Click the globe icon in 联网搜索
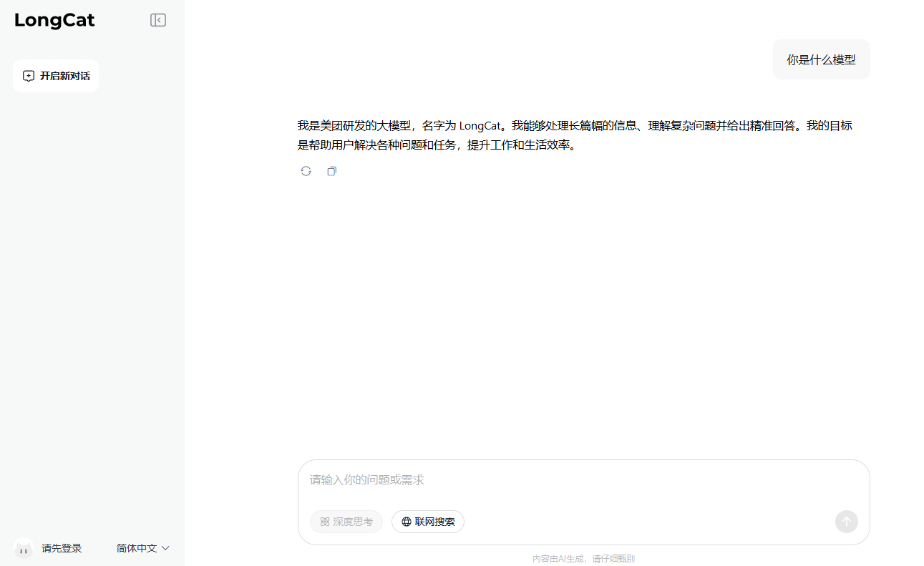The image size is (924, 566). pyautogui.click(x=405, y=522)
